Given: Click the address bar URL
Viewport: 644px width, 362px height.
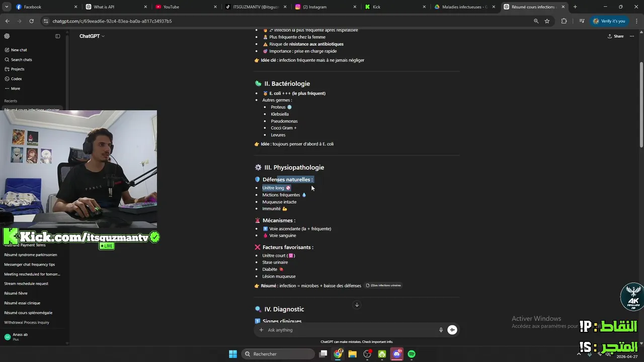Looking at the screenshot, I should coord(112,21).
